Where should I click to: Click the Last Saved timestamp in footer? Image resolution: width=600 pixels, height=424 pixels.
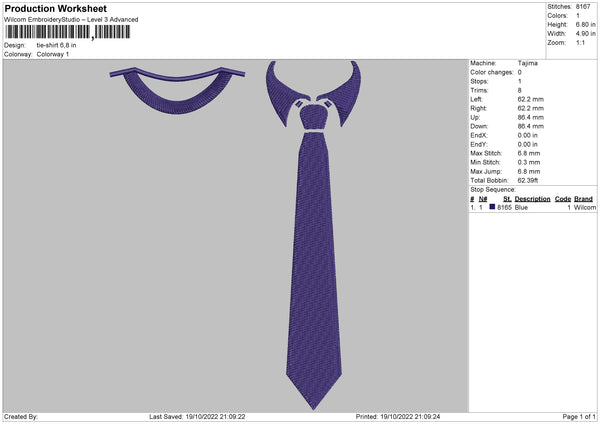coord(197,417)
